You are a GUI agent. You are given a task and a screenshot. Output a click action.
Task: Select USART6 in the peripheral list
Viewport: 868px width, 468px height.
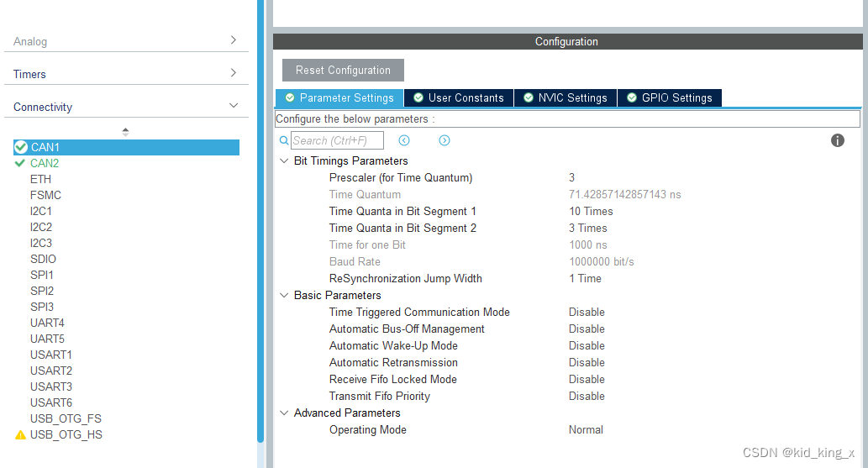(x=51, y=402)
